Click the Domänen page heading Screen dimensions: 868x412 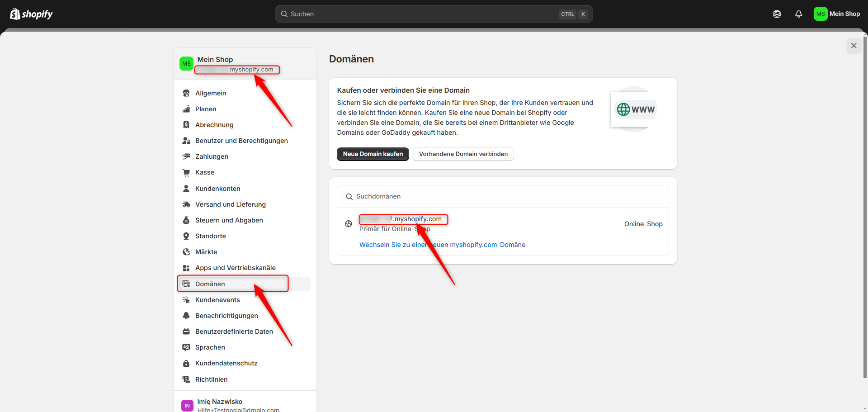click(x=351, y=59)
